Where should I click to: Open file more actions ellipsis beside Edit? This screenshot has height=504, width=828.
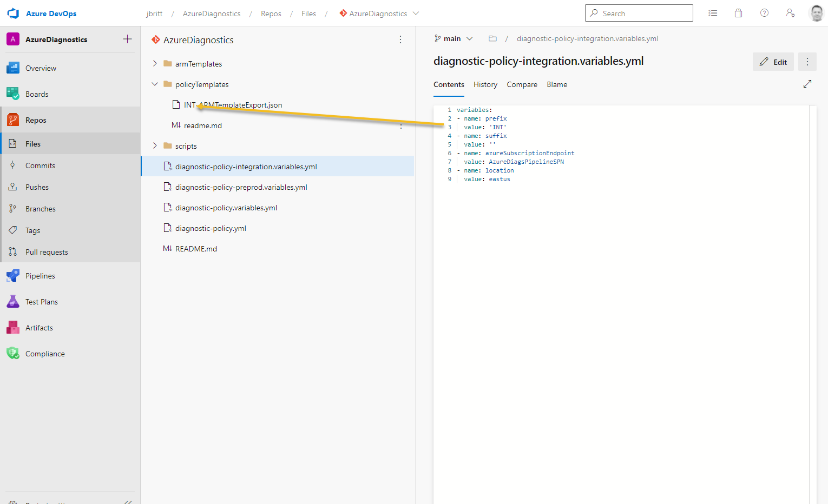(x=807, y=62)
